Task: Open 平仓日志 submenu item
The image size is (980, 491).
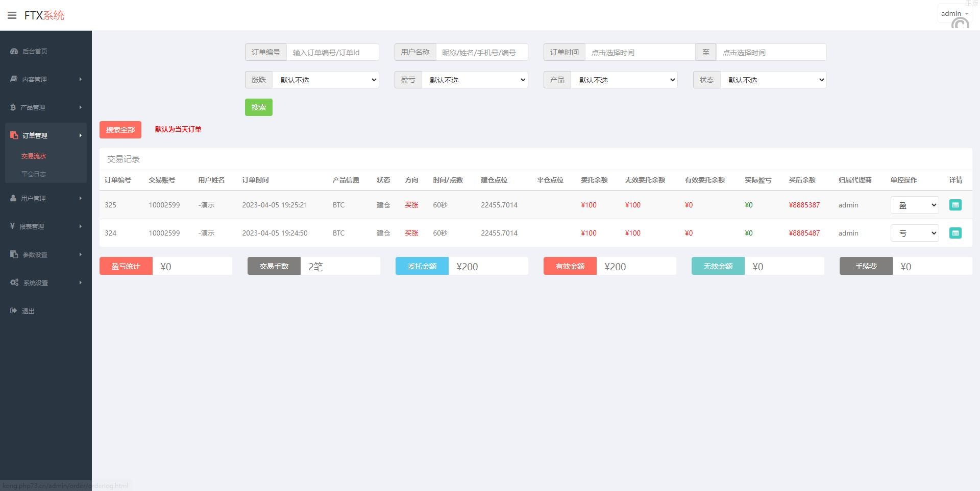Action: click(x=34, y=174)
